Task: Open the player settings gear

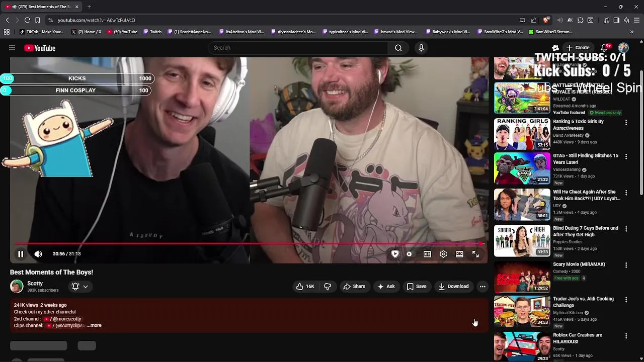Action: click(x=443, y=254)
